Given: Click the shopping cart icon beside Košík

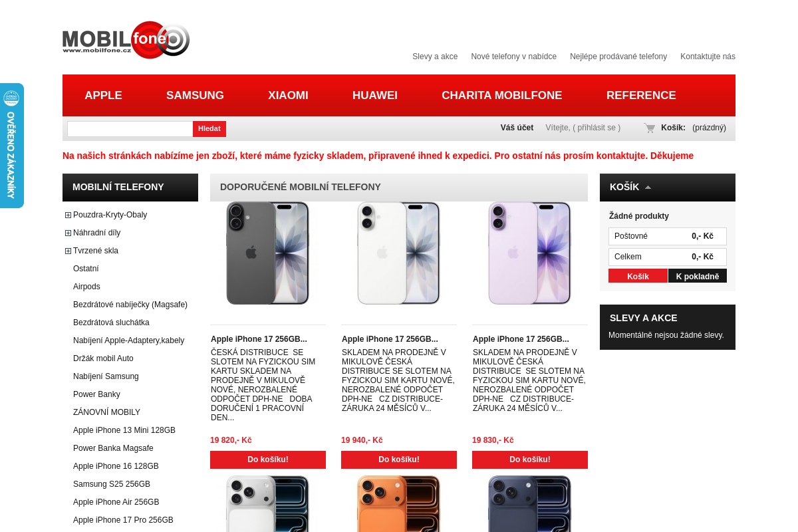Looking at the screenshot, I should pyautogui.click(x=650, y=128).
